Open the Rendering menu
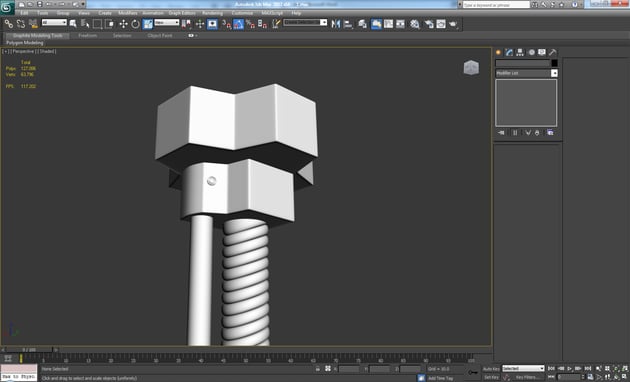 [213, 13]
